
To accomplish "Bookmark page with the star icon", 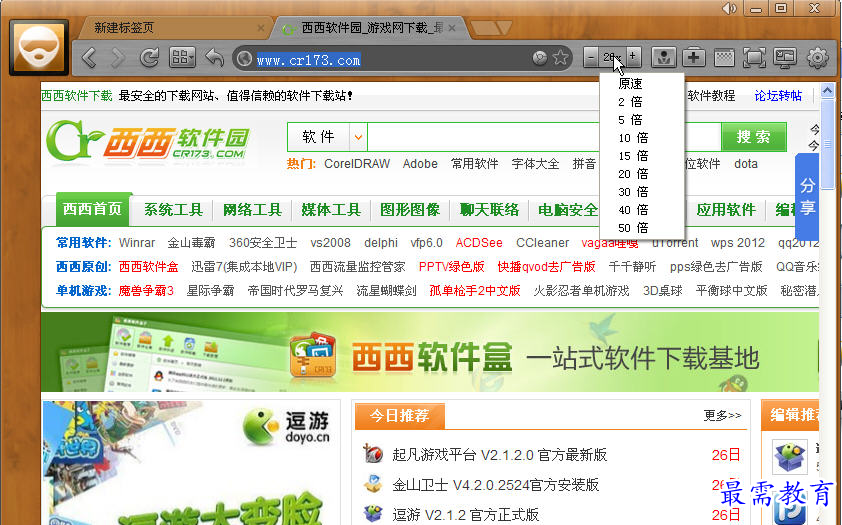I will click(561, 57).
